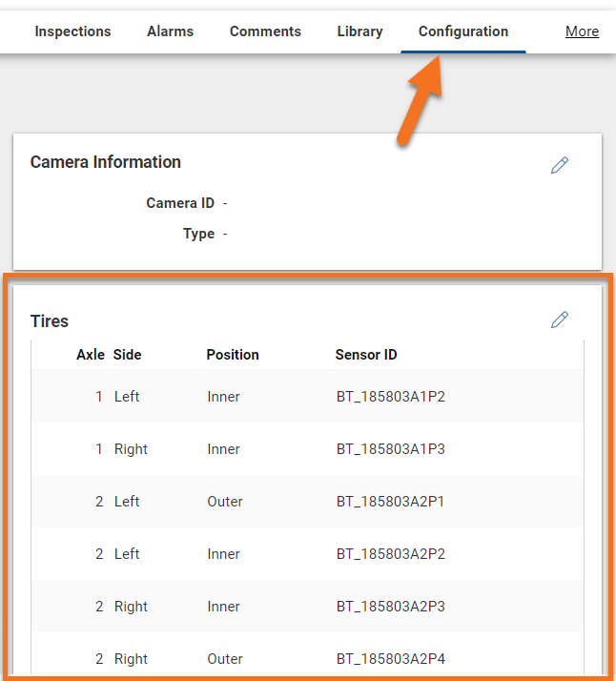Image resolution: width=616 pixels, height=681 pixels.
Task: Click Outer position in BT_185803A2P1 row
Action: pos(225,502)
